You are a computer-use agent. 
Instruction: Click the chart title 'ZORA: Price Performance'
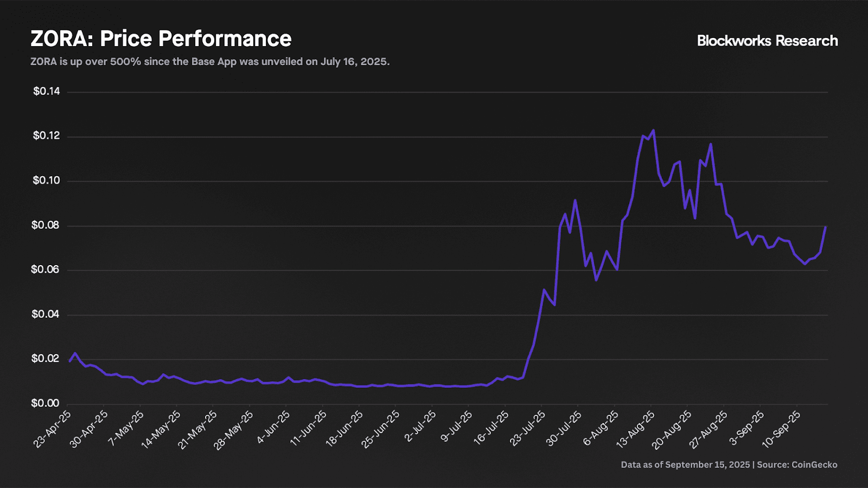click(161, 39)
